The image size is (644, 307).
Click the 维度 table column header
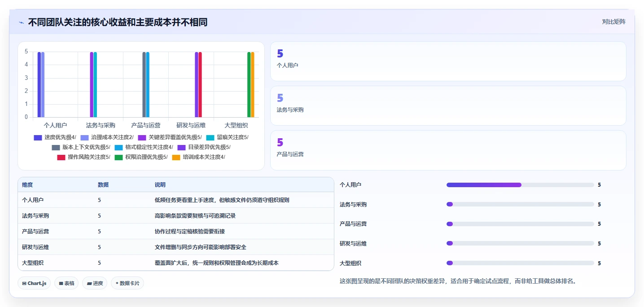(27, 185)
